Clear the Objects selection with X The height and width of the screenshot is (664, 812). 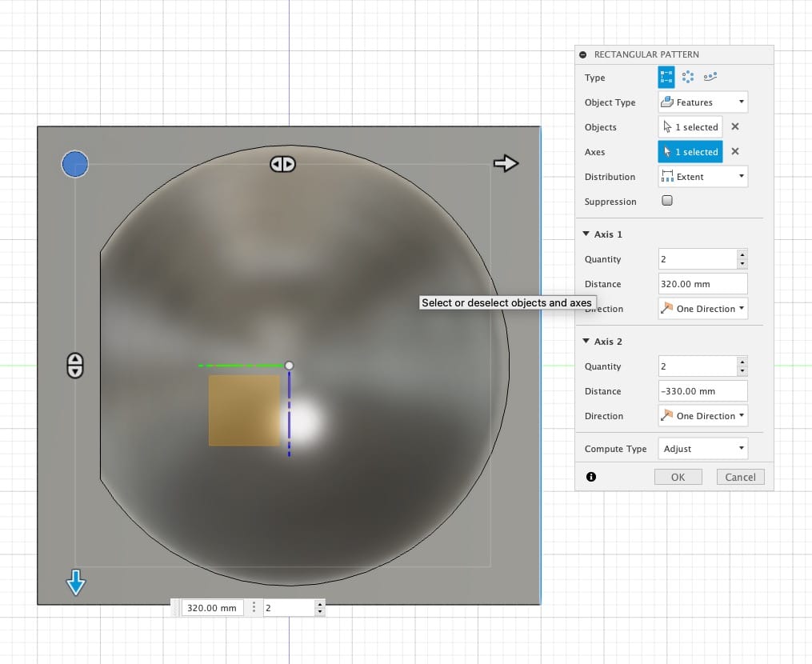735,126
